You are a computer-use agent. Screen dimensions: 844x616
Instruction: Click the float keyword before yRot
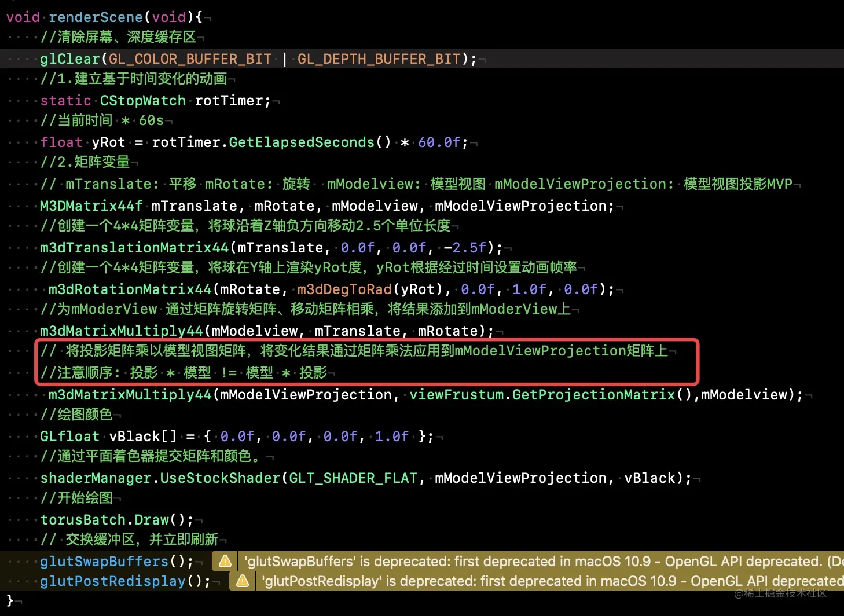61,142
